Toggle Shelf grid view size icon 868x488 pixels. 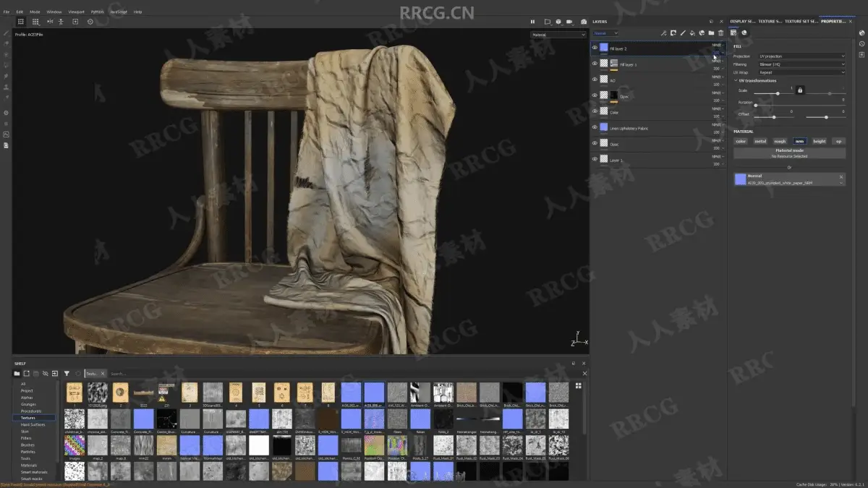pyautogui.click(x=578, y=385)
